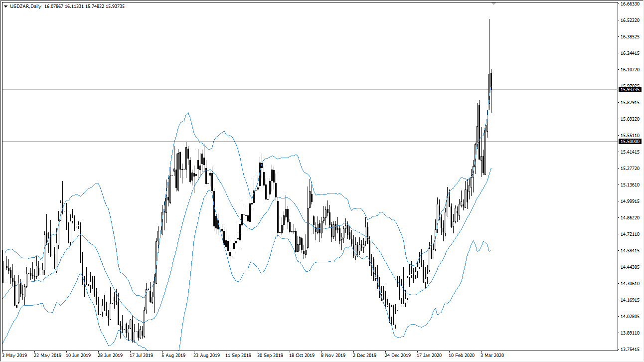Click the 16.52220 price scale label
Image resolution: width=644 pixels, height=362 pixels.
630,20
